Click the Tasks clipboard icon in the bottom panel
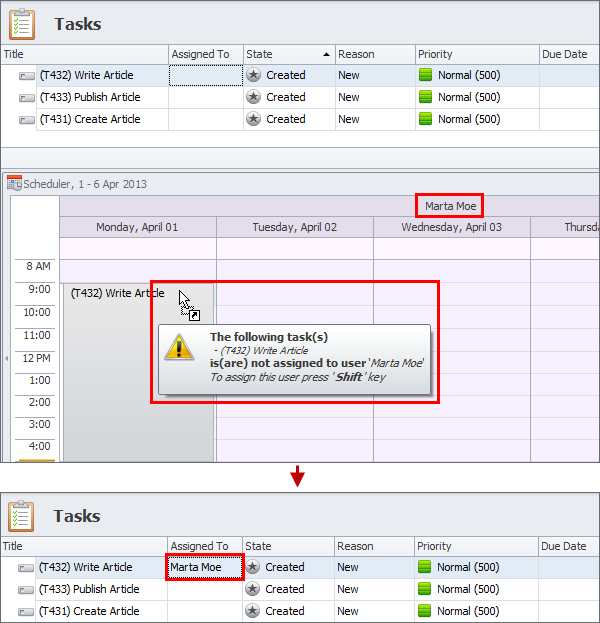 click(x=22, y=516)
